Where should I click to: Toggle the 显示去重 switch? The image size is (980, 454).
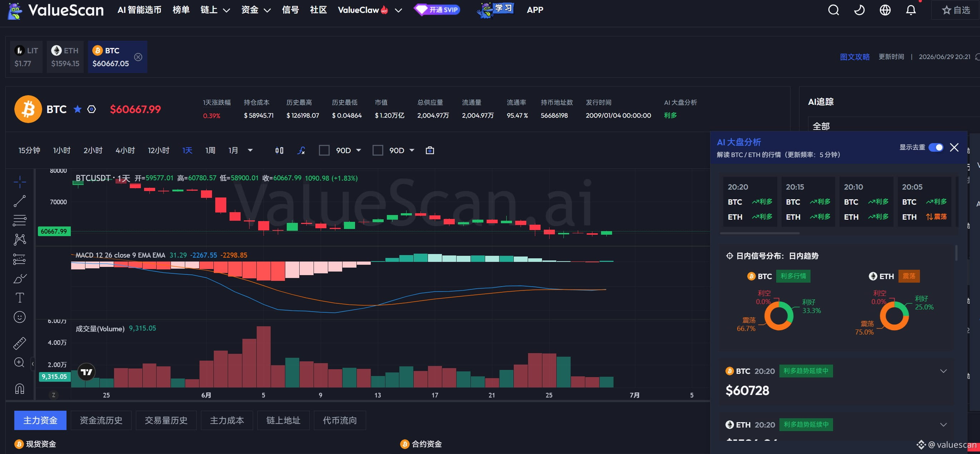point(936,147)
